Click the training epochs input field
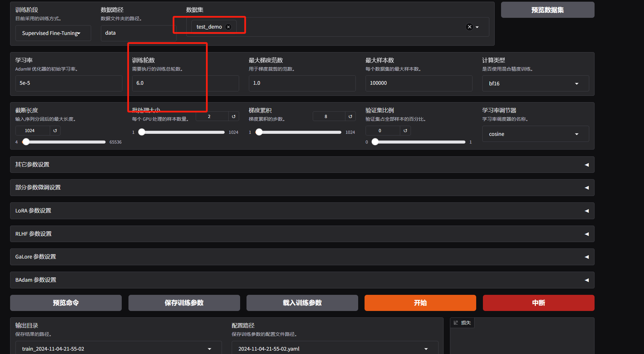 point(185,83)
